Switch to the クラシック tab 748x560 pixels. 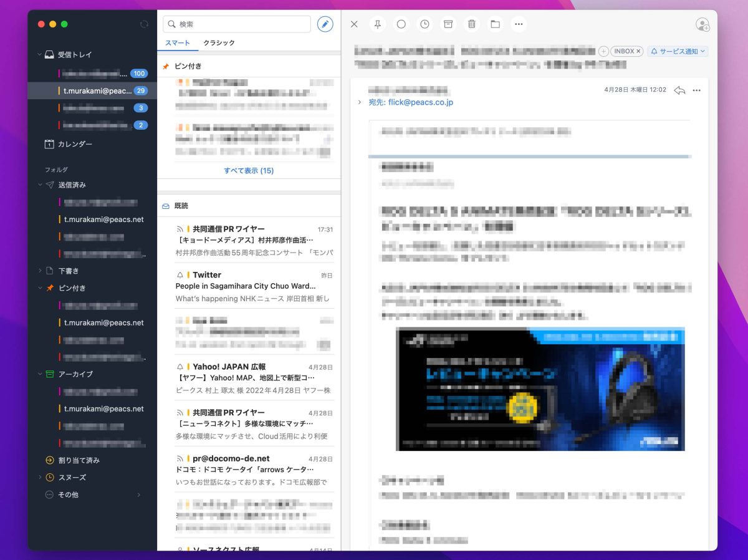tap(219, 43)
